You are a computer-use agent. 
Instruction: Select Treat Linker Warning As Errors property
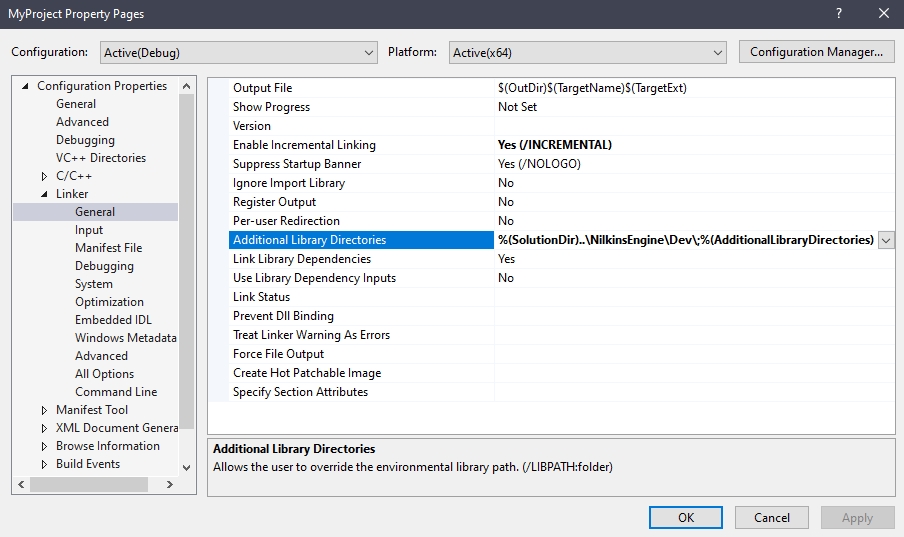562,336
